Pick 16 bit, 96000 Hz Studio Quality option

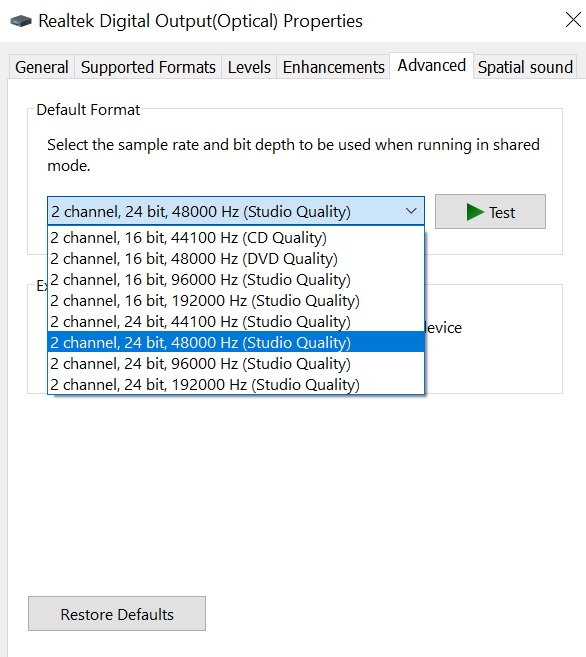[236, 279]
